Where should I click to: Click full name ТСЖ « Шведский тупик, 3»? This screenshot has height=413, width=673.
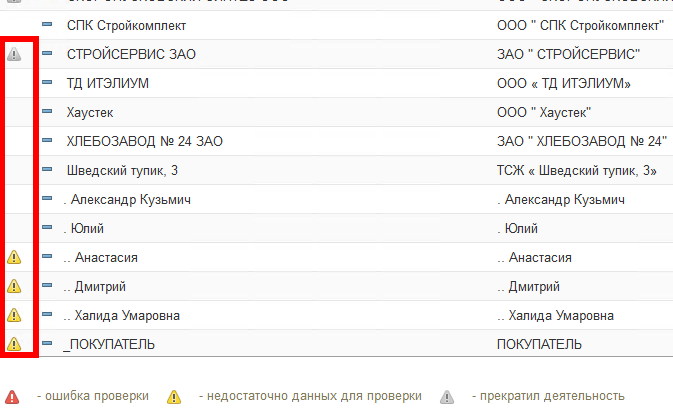click(x=576, y=170)
